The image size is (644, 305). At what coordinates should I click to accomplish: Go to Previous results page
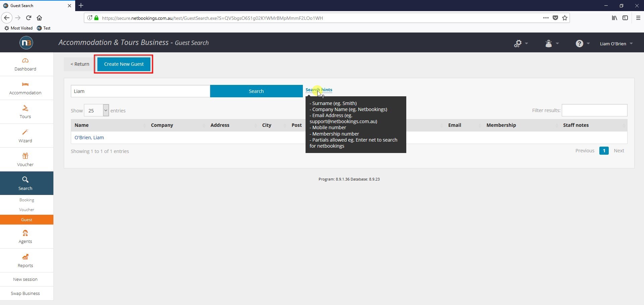585,151
